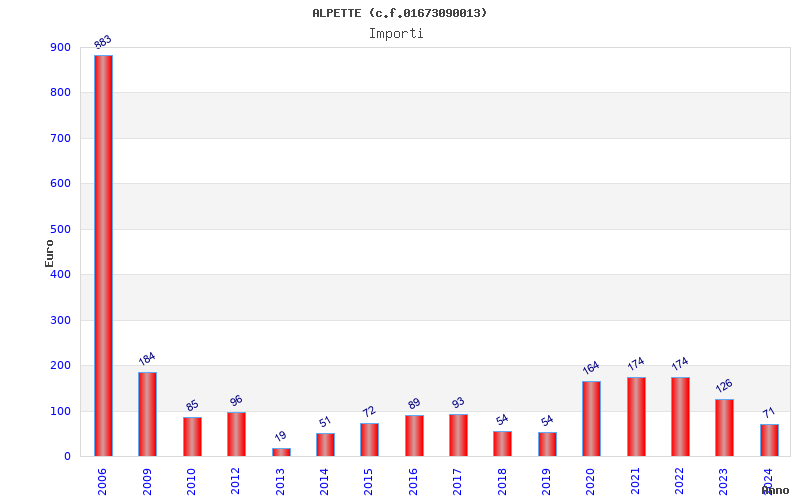Click the value label 93
800x500 pixels.
(458, 403)
